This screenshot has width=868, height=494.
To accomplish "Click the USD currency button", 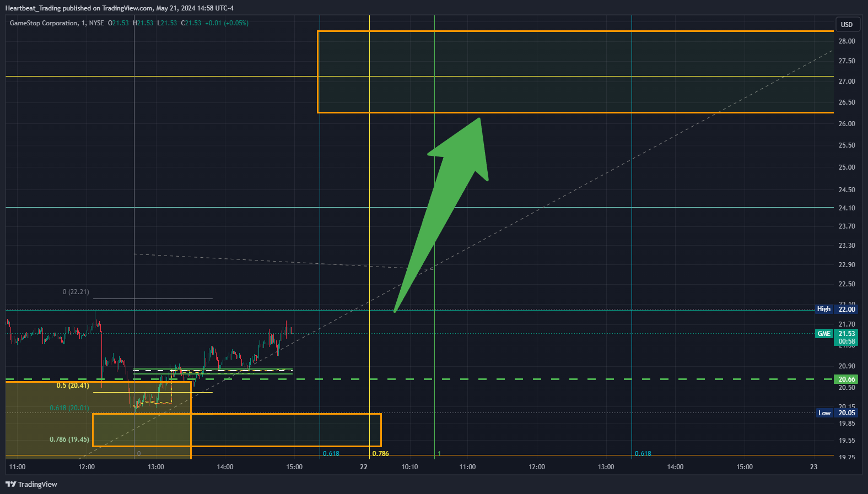I will 847,24.
